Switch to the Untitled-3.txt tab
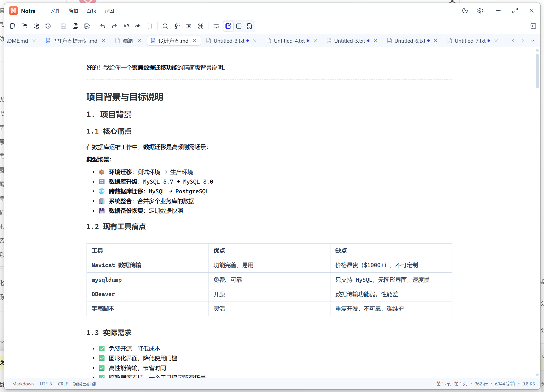Image resolution: width=544 pixels, height=392 pixels. (x=229, y=41)
